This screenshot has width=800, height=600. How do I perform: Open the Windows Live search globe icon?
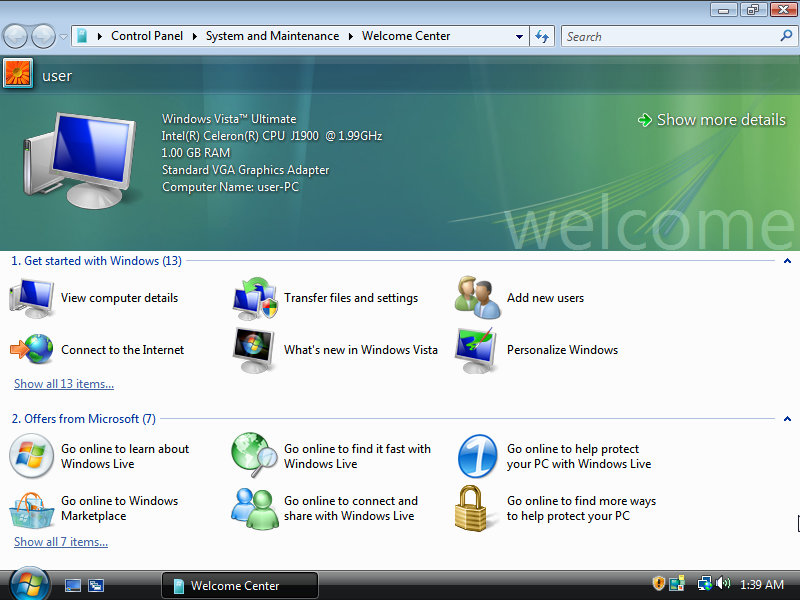click(x=255, y=456)
